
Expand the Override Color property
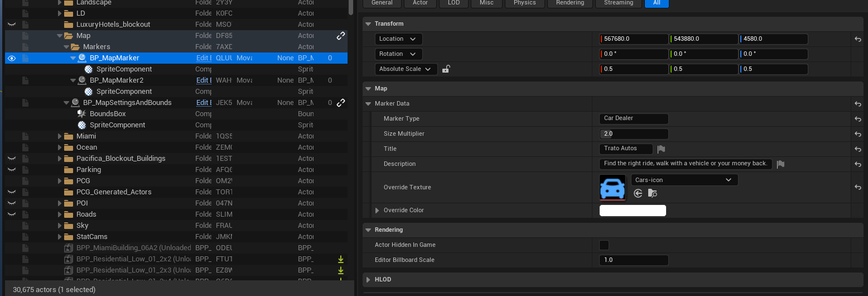[x=377, y=211]
